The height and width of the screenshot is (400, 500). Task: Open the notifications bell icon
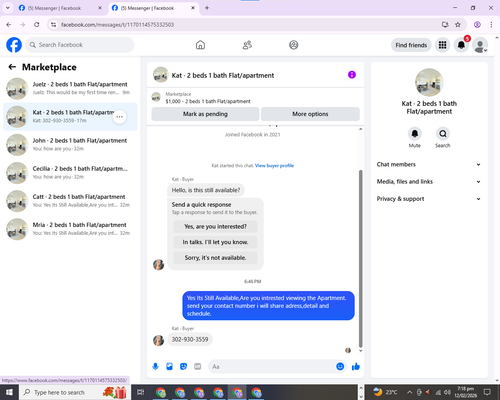coord(461,45)
